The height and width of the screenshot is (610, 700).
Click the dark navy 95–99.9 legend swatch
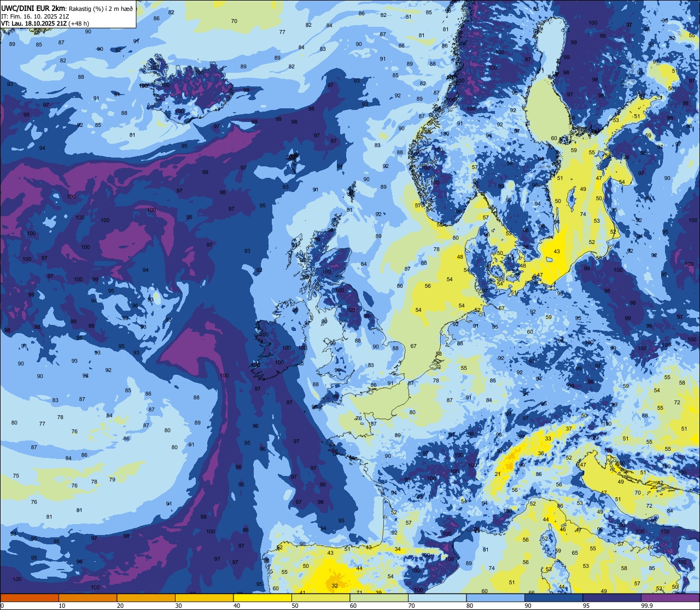611,597
